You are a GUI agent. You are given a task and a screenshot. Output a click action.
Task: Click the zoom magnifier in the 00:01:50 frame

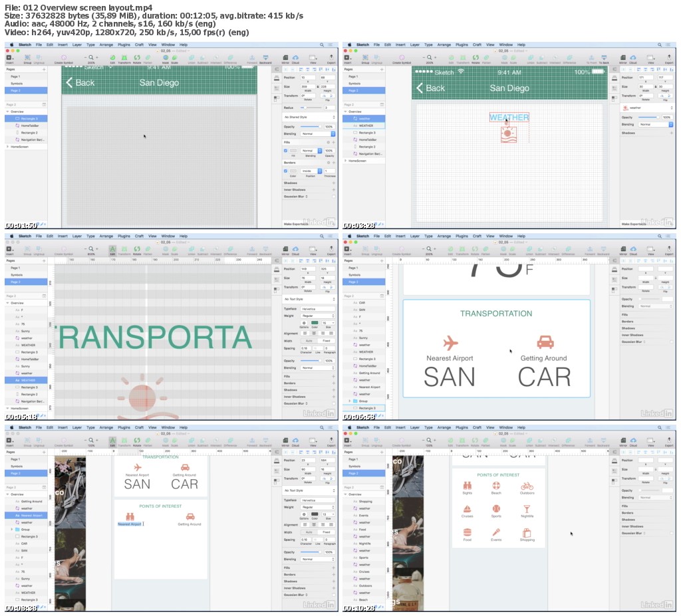pyautogui.click(x=90, y=57)
